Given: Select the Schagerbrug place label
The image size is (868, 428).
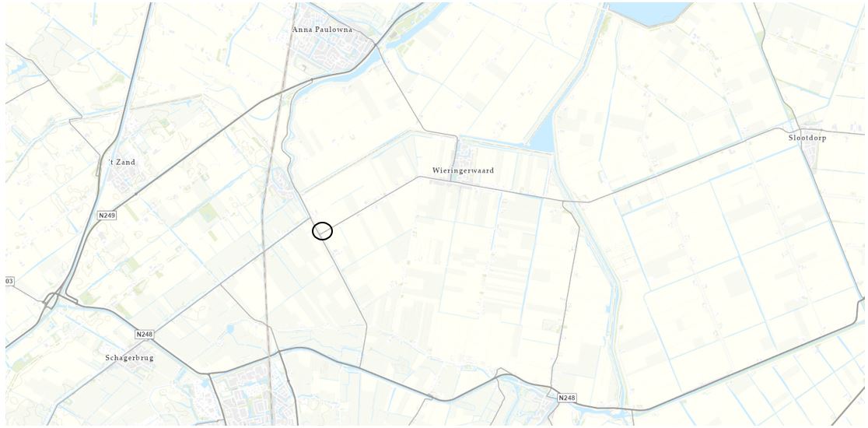Looking at the screenshot, I should 129,358.
